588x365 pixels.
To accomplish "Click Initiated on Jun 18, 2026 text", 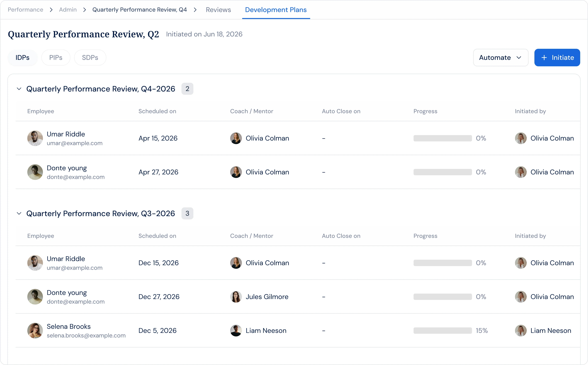I will pos(204,34).
